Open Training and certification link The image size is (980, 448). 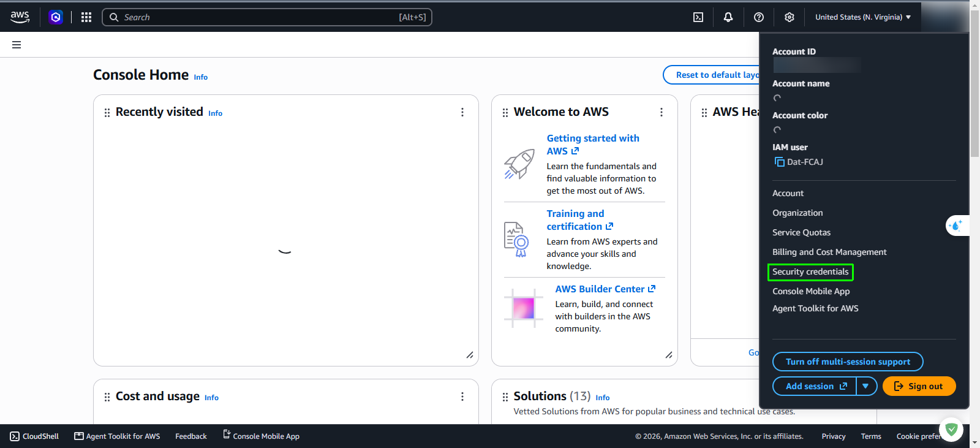(x=580, y=220)
